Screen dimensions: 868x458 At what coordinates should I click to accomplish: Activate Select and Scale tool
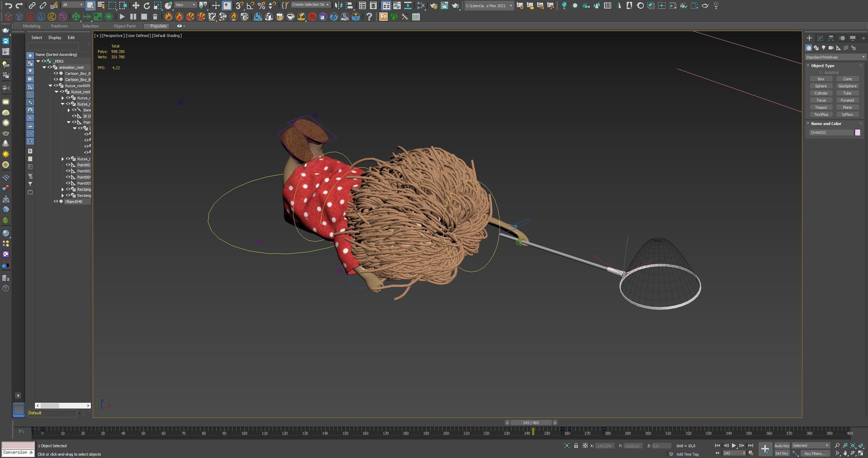tap(157, 5)
